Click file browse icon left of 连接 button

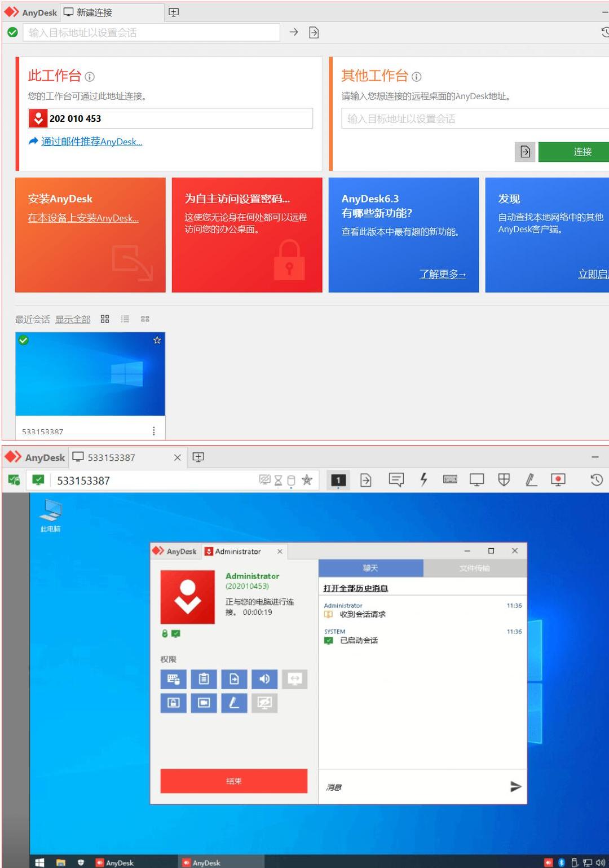pyautogui.click(x=525, y=152)
